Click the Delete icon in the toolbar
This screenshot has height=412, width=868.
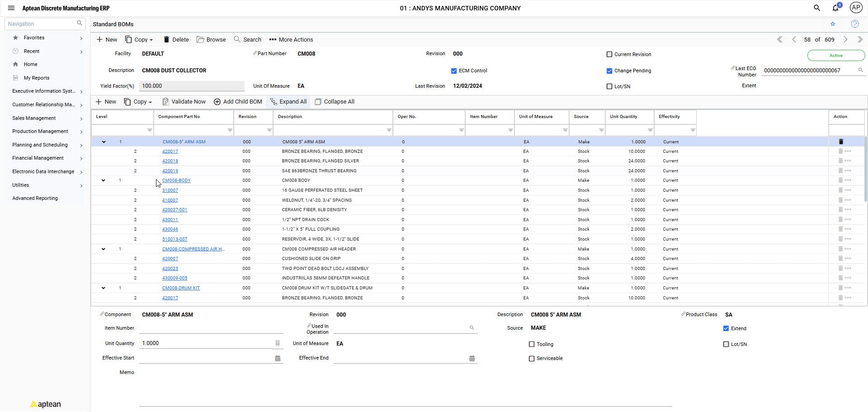click(x=167, y=39)
